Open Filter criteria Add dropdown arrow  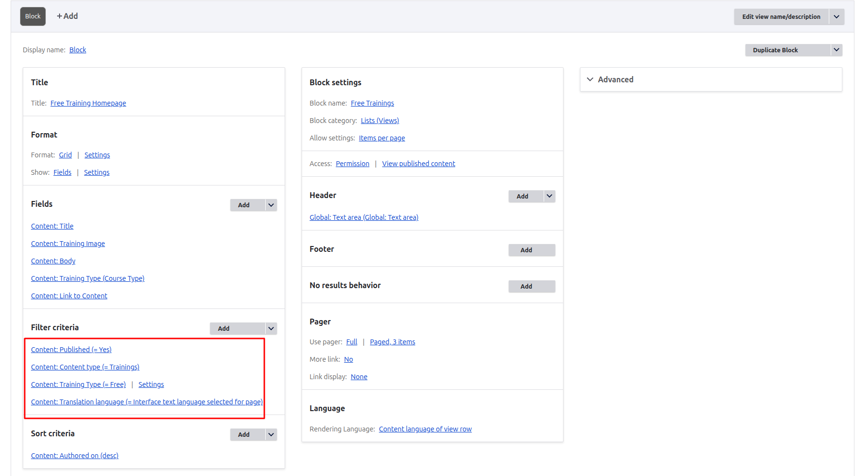[x=271, y=328]
